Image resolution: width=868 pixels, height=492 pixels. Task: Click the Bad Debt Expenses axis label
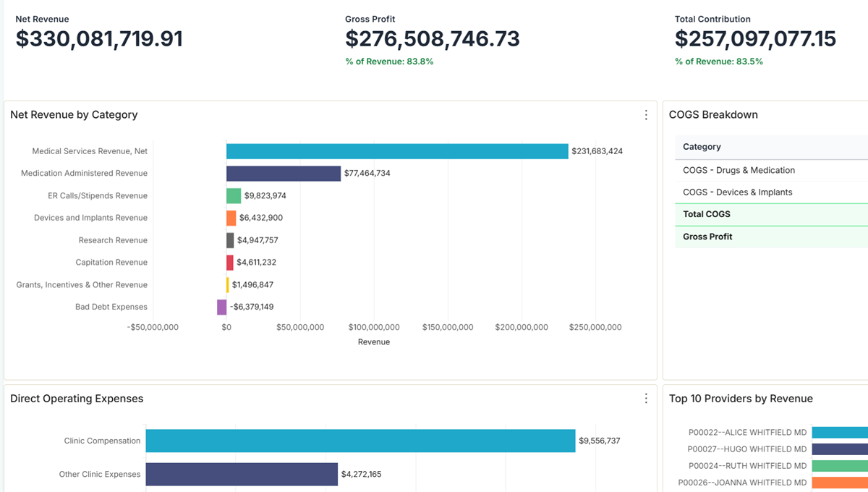click(x=111, y=307)
